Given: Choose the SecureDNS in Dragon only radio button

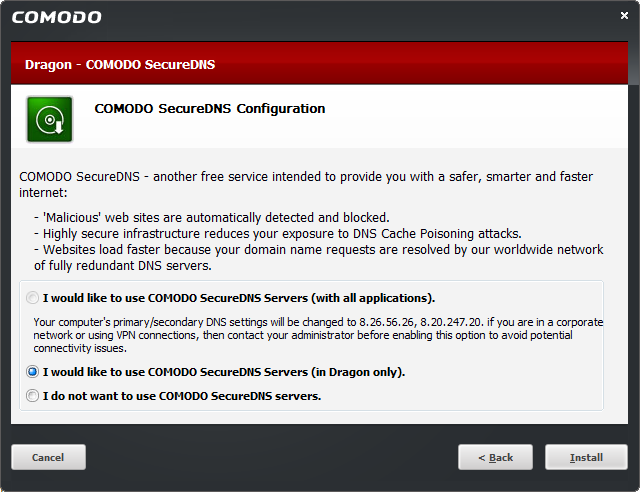Looking at the screenshot, I should [35, 372].
